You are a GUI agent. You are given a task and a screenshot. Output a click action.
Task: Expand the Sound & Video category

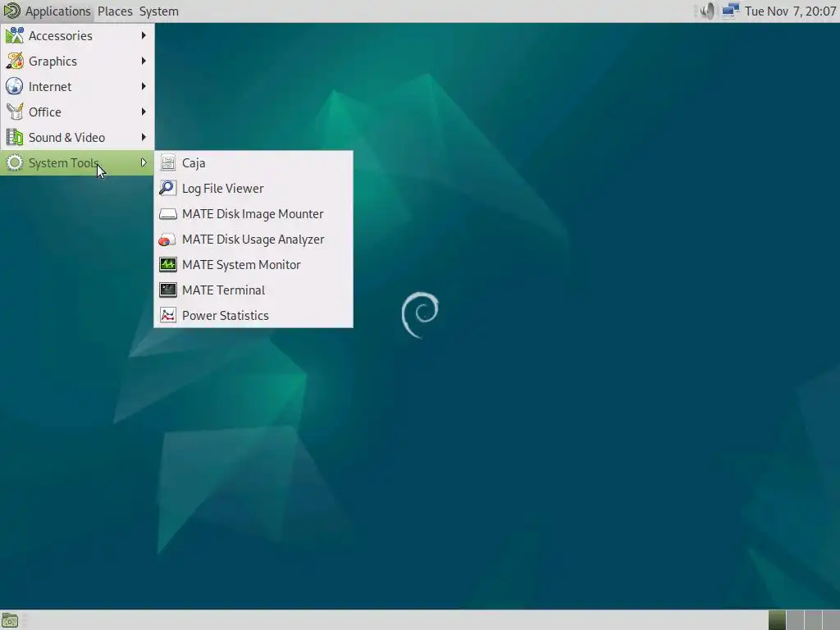(x=77, y=138)
